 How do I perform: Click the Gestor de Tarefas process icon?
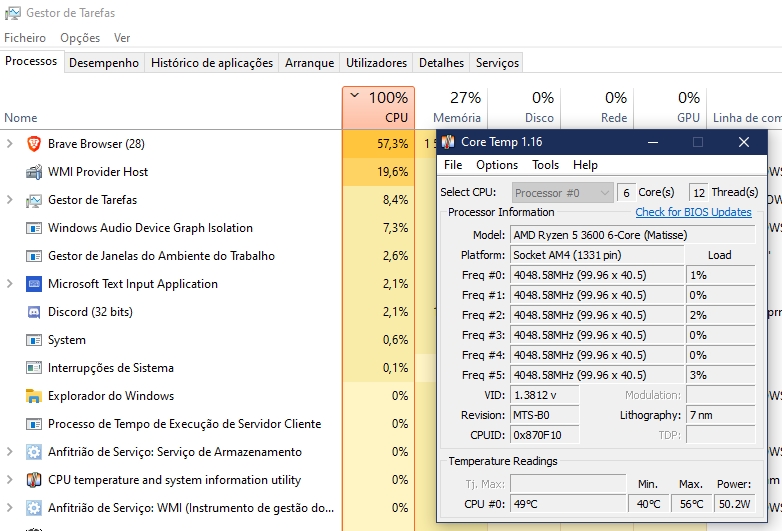[33, 200]
